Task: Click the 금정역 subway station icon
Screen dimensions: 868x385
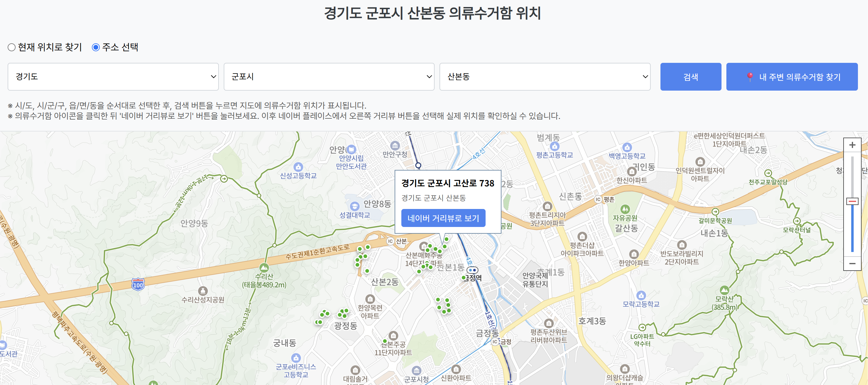Action: tap(472, 270)
